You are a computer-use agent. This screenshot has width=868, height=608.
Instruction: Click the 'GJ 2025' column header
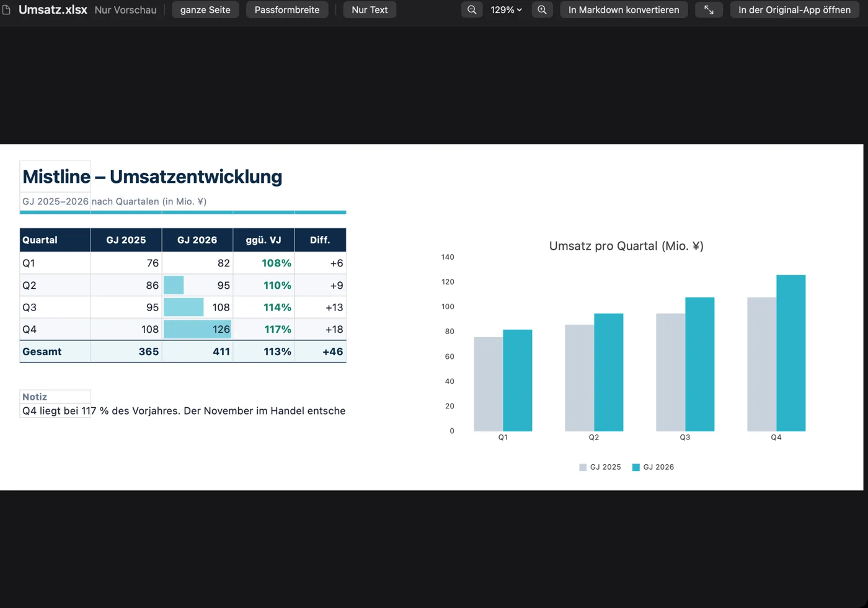click(x=126, y=240)
